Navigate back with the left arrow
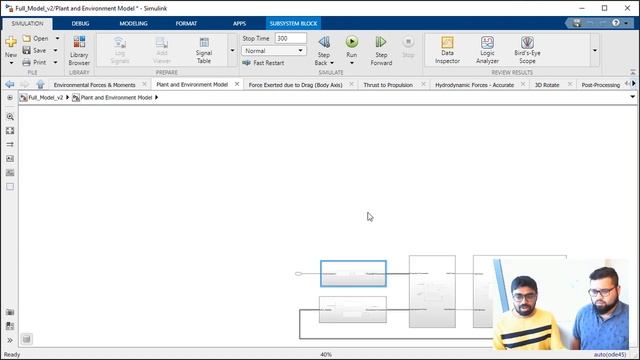This screenshot has height=360, width=640. (x=10, y=84)
